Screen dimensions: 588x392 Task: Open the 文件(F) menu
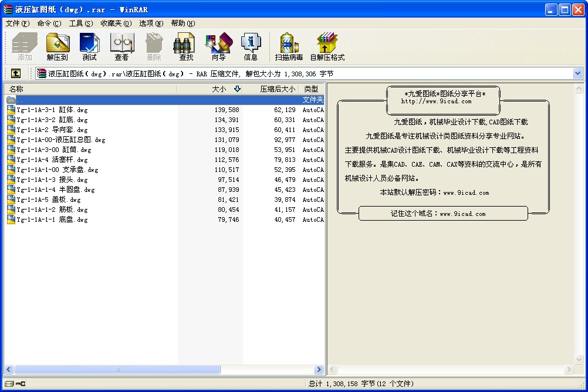tap(17, 23)
